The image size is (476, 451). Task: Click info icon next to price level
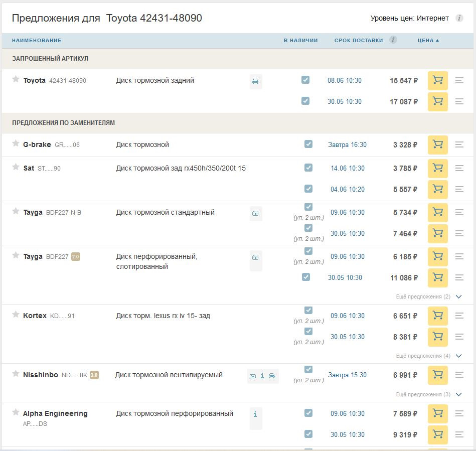tap(459, 18)
